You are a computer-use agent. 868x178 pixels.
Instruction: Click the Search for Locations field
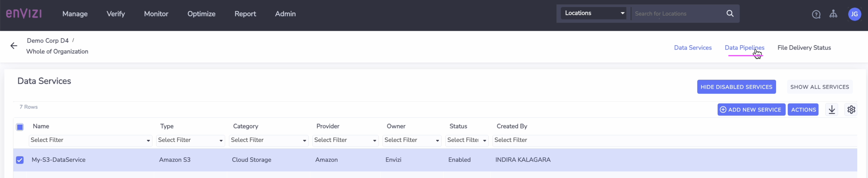(x=677, y=14)
